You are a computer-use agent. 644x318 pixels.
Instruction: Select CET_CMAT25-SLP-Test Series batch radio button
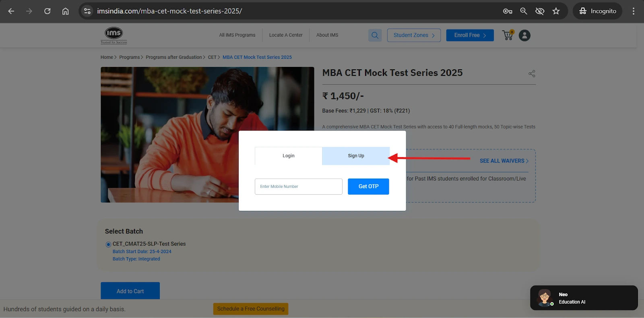(x=108, y=244)
